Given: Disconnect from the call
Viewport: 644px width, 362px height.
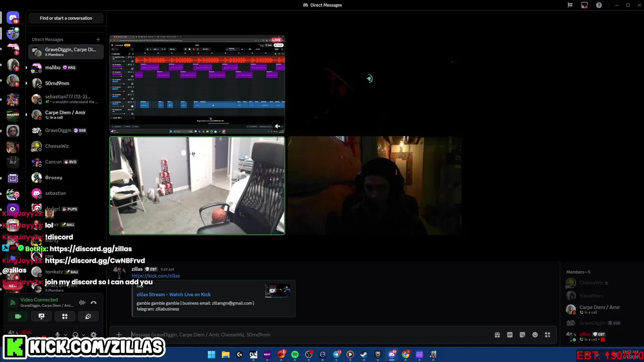Looking at the screenshot, I should pos(94,303).
